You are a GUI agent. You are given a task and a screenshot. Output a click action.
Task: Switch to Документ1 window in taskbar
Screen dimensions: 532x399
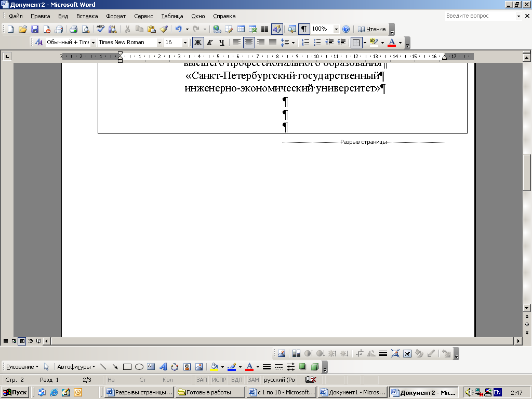point(353,392)
